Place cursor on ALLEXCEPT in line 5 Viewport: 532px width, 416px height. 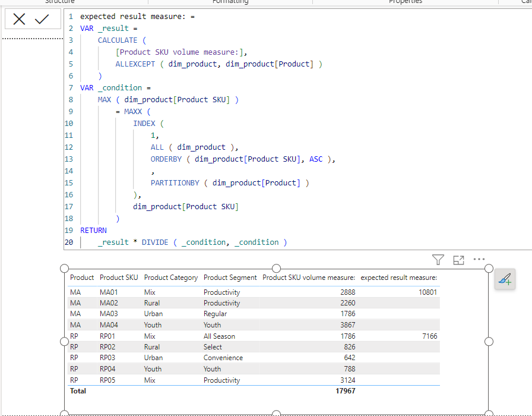(135, 64)
